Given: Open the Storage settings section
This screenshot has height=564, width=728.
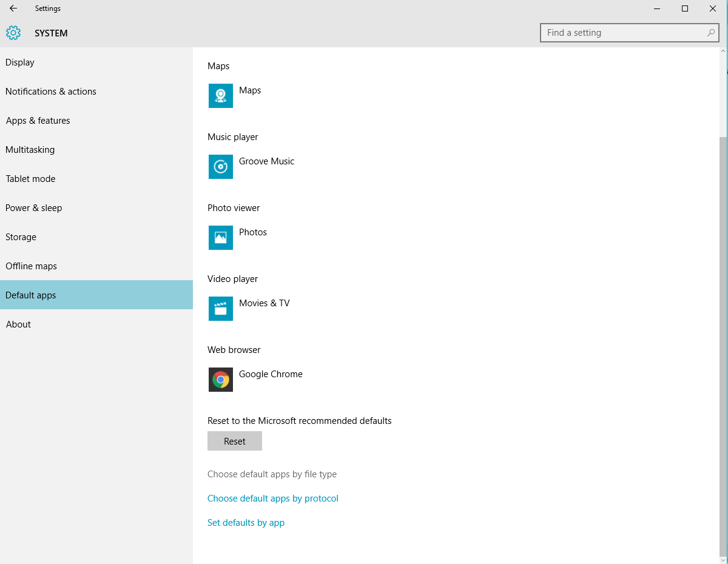Looking at the screenshot, I should click(x=21, y=237).
